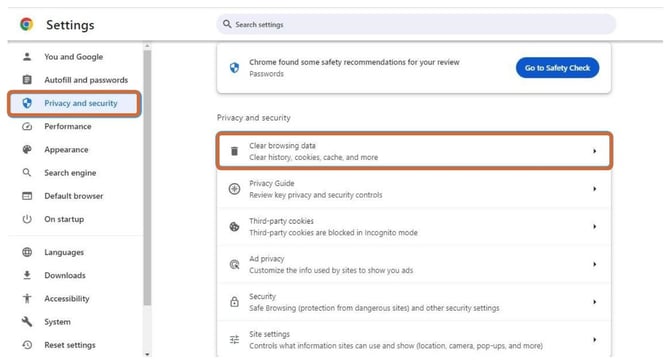Click the Appearance palette icon

click(x=27, y=150)
